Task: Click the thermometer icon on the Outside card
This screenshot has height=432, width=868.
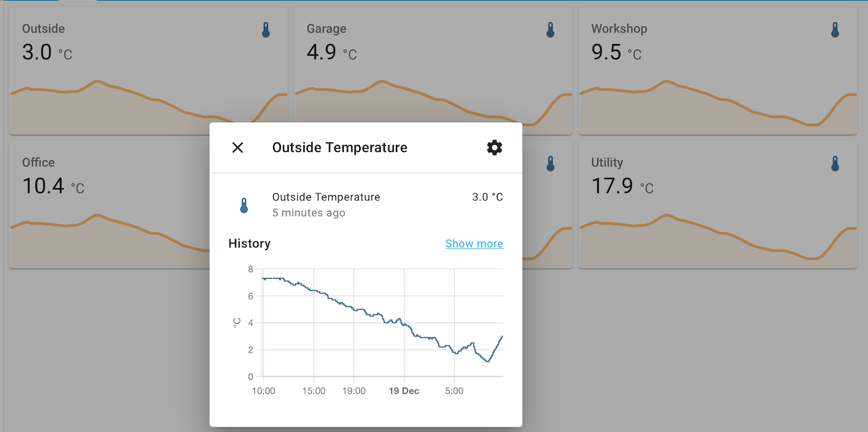Action: click(266, 30)
